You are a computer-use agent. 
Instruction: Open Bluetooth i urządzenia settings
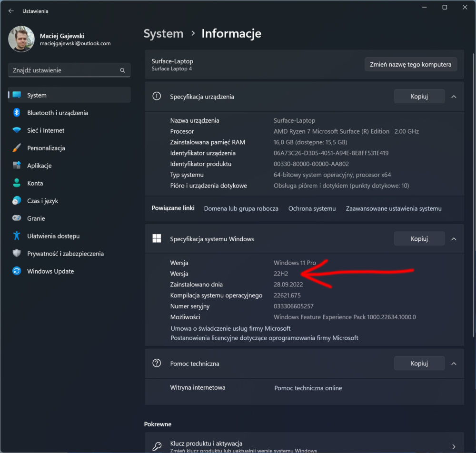58,113
